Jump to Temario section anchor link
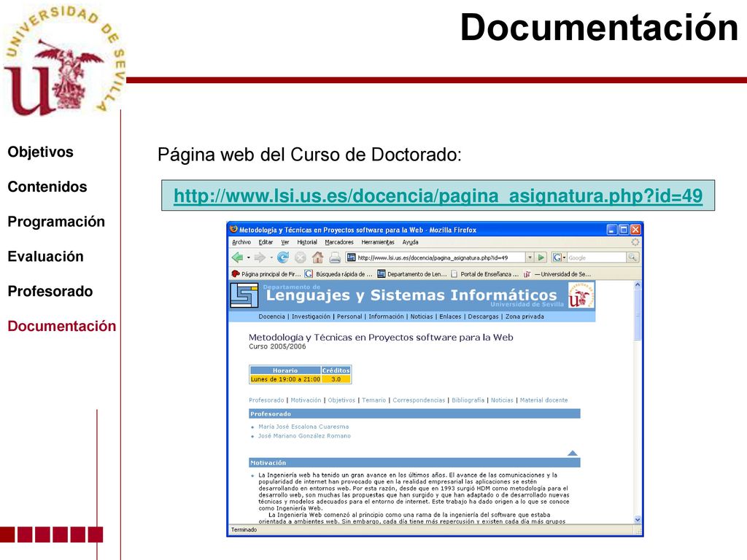 coord(374,400)
